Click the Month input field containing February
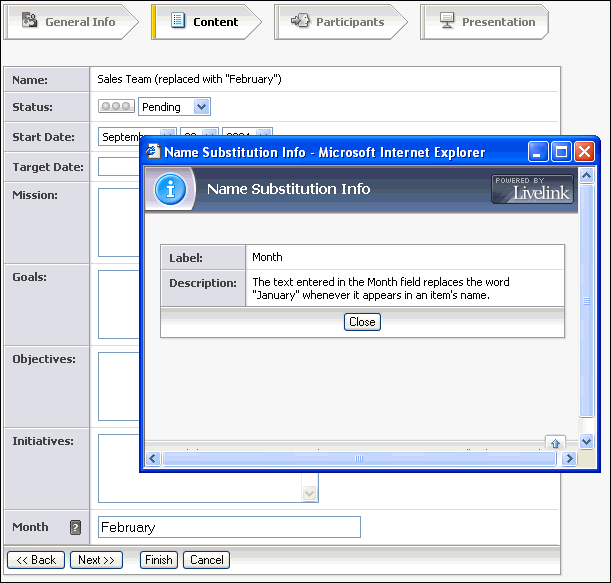The image size is (611, 583). (x=229, y=527)
